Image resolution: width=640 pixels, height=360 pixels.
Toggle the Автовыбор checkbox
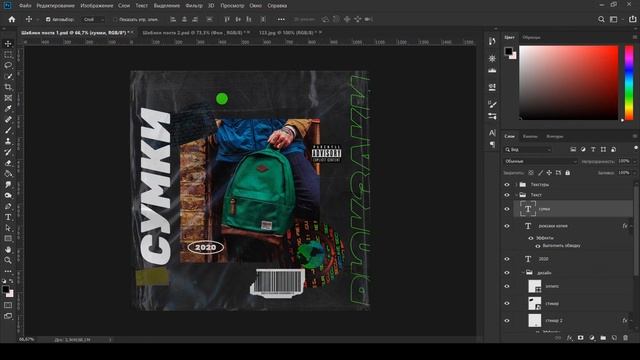click(48, 19)
